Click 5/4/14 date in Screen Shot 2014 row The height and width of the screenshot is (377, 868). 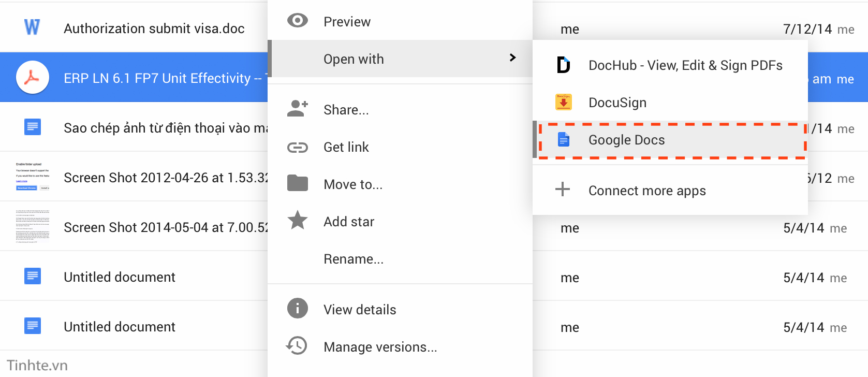(804, 228)
